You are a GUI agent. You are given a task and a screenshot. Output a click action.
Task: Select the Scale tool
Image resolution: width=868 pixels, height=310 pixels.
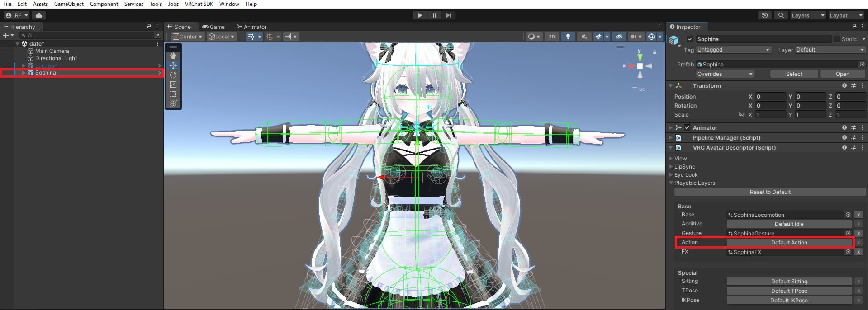173,85
